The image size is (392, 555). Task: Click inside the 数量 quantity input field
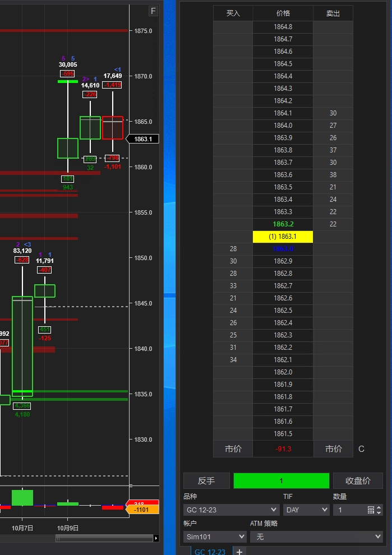350,510
